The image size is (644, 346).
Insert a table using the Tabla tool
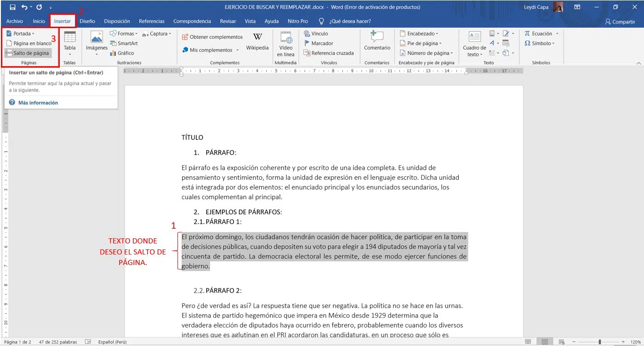[69, 45]
